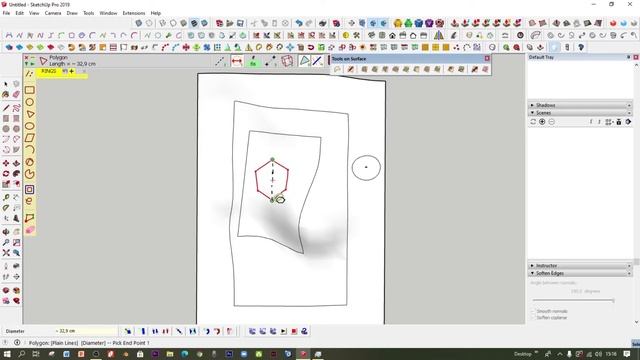Screen dimensions: 640x360
Task: Select the pink Eraser tool in yellow palette
Action: [29, 230]
